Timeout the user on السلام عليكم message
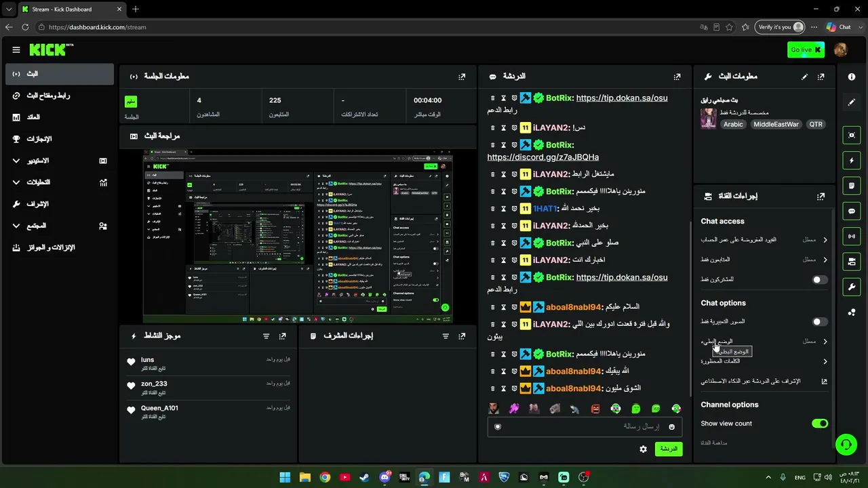This screenshot has height=488, width=868. click(504, 307)
